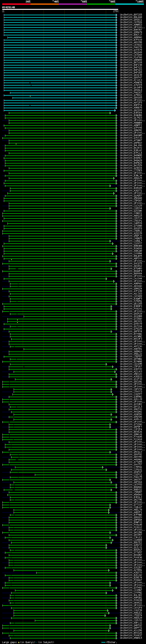The image size is (146, 644).
Task: Select label UniRef100_B4FX21
Action: tap(131, 67)
